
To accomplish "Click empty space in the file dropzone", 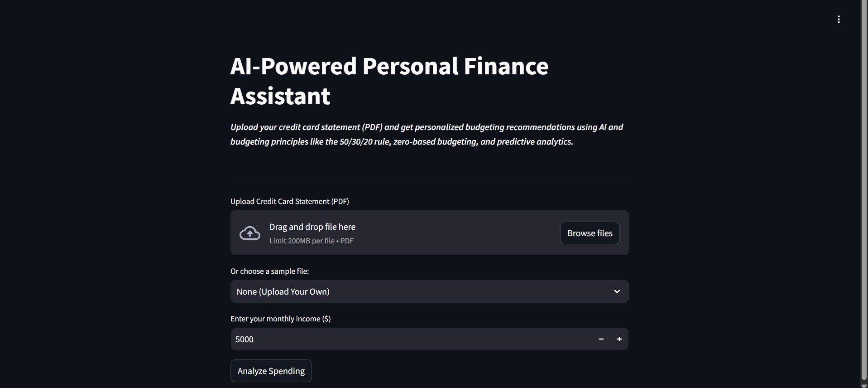I will pos(453,233).
